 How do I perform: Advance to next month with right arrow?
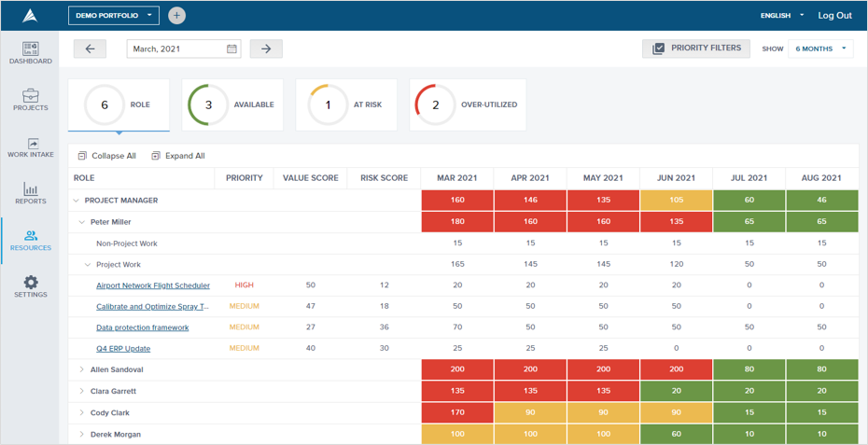pos(266,49)
